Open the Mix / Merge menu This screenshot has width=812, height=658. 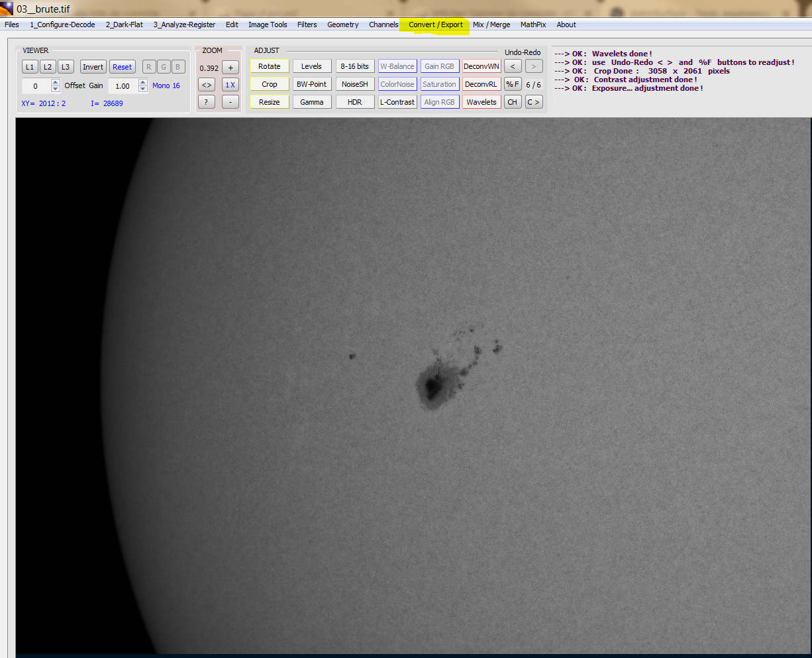coord(491,25)
